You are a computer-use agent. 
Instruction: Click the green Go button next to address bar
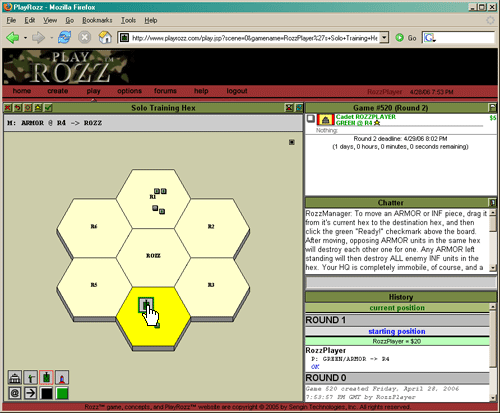pyautogui.click(x=406, y=38)
